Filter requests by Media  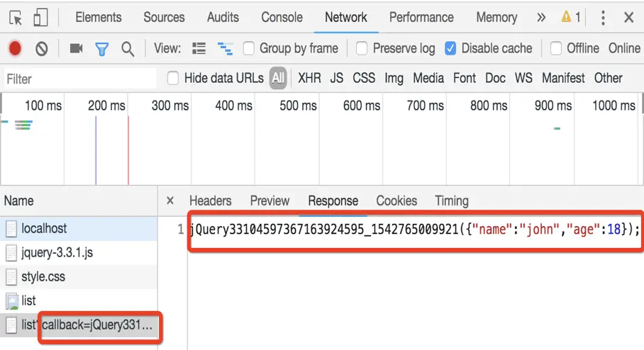point(428,78)
